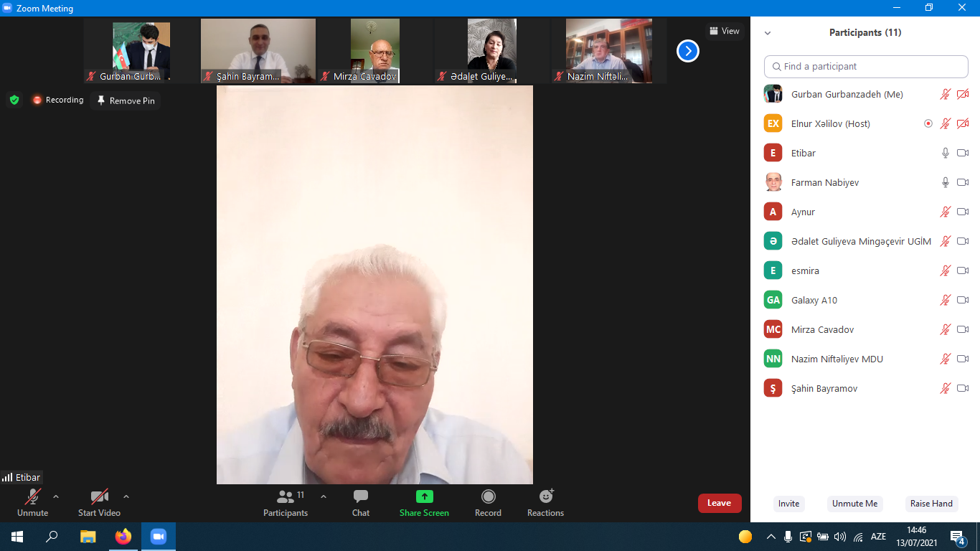Click Farman Nabiyev's microphone icon
The width and height of the screenshot is (980, 551).
pos(946,182)
